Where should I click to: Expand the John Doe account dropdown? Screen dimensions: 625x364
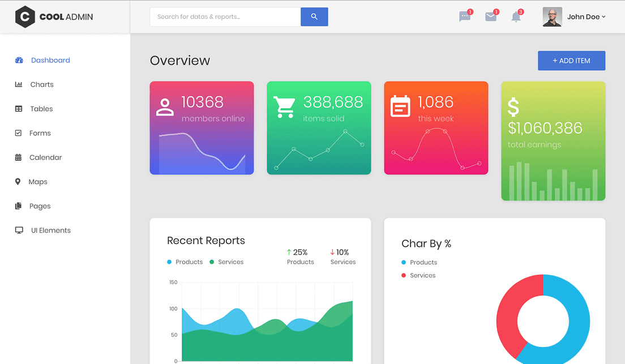pyautogui.click(x=586, y=16)
